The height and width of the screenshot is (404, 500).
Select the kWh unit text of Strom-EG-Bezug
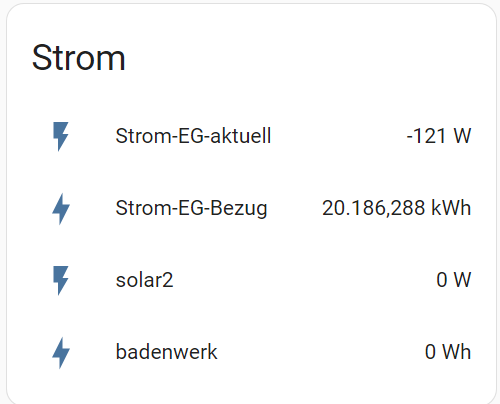click(451, 208)
